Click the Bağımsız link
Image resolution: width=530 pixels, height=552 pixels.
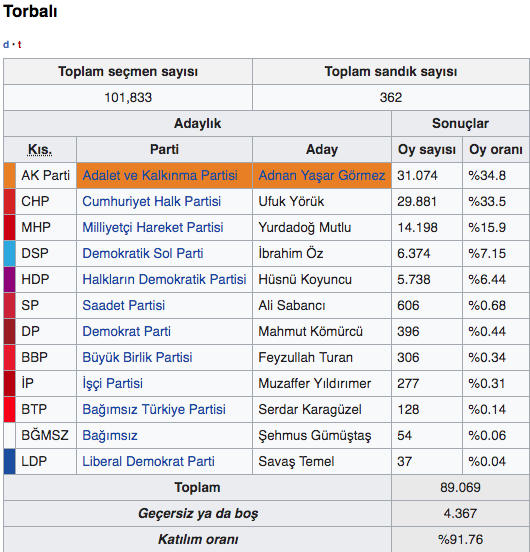coord(109,436)
